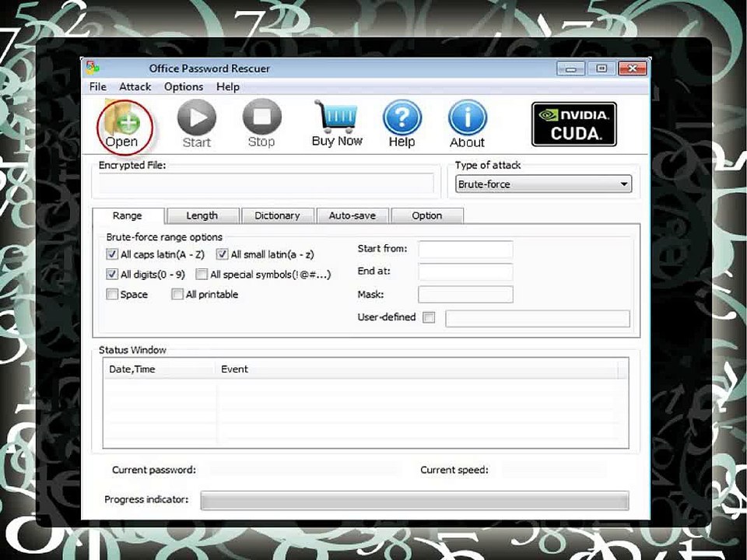Open the Help menu
Viewport: 747px width, 560px height.
(x=228, y=86)
